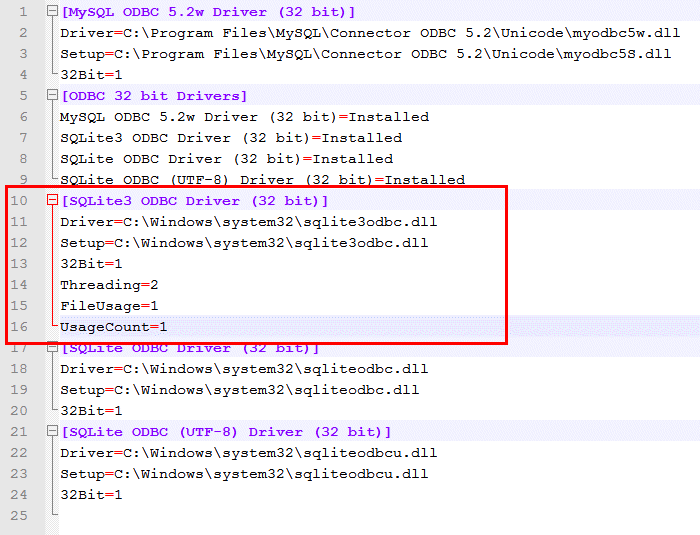Click SQLite ODBC (UTF-8) Driver=Installed line

pyautogui.click(x=262, y=180)
